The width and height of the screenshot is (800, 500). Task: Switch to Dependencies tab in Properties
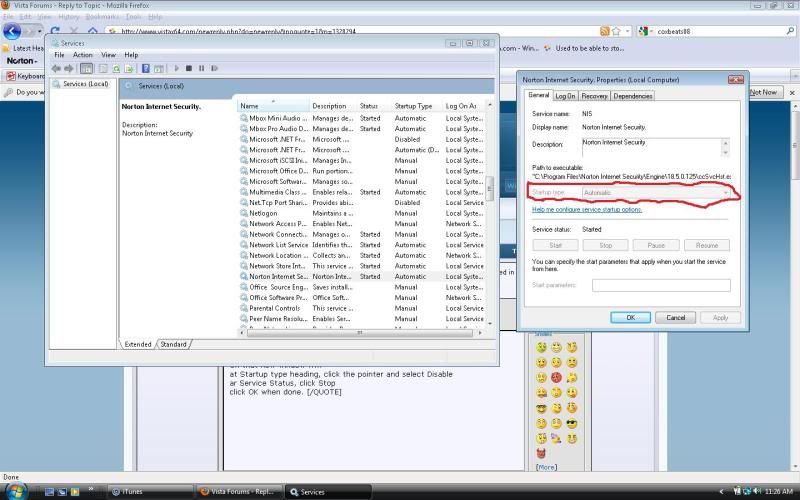[633, 96]
